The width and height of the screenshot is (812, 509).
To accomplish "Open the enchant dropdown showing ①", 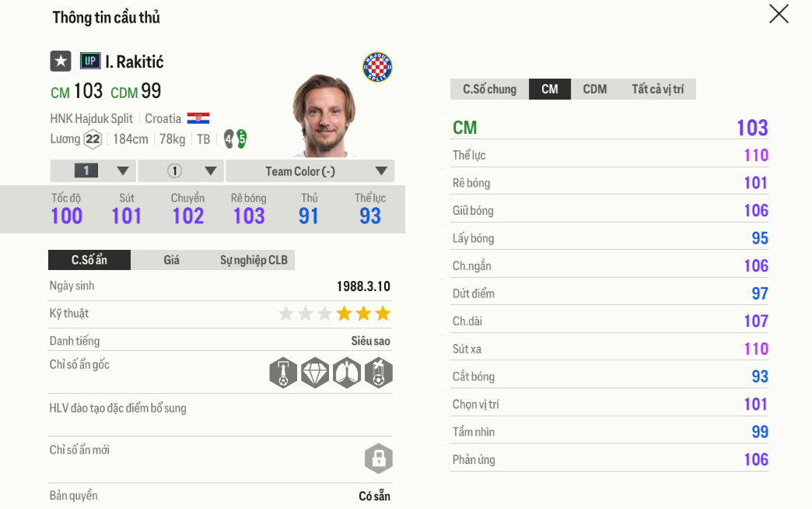I will (x=180, y=170).
